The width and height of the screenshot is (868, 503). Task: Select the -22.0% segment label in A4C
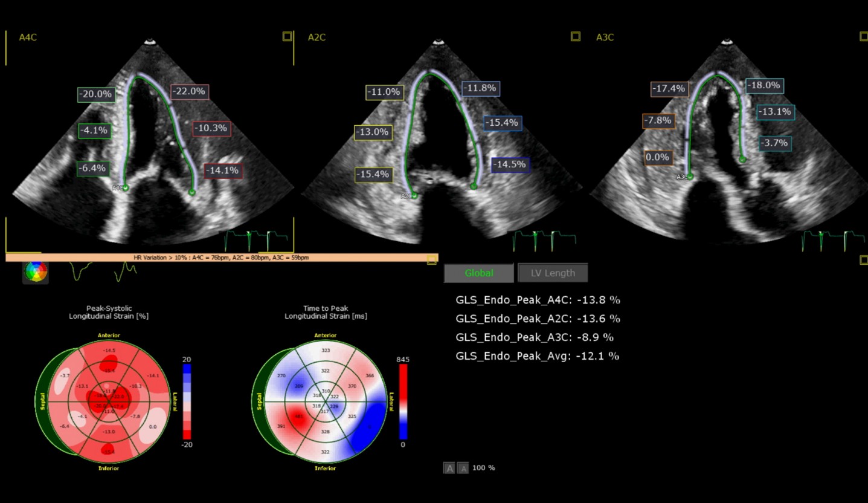point(190,92)
